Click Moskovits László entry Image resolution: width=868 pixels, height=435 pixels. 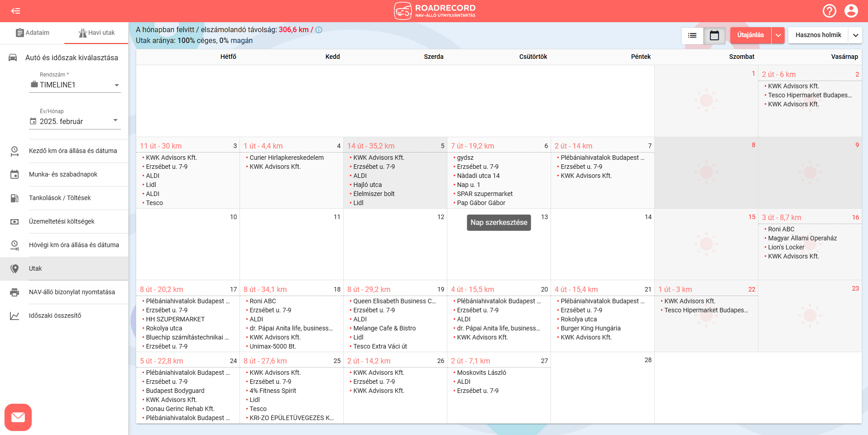coord(481,373)
